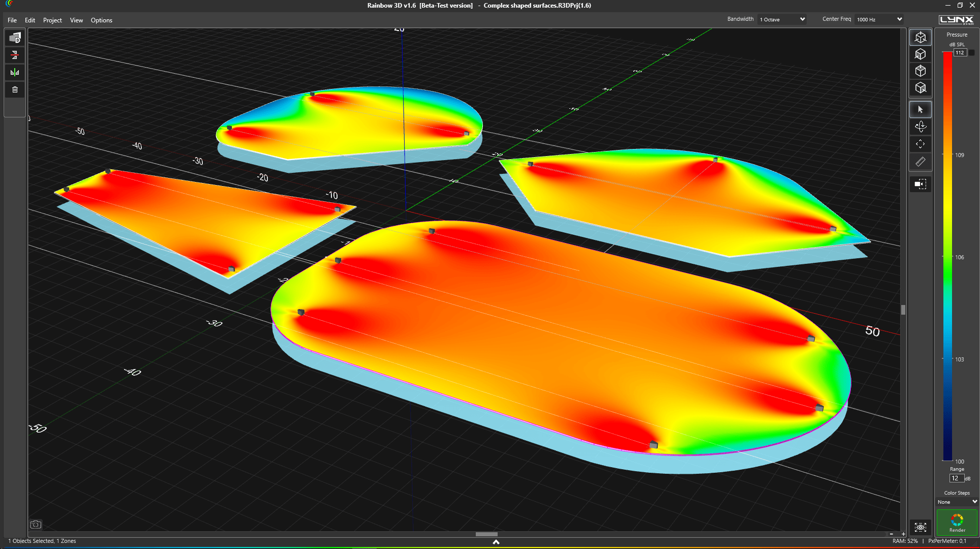
Task: Click the camera zone framing icon
Action: [920, 184]
